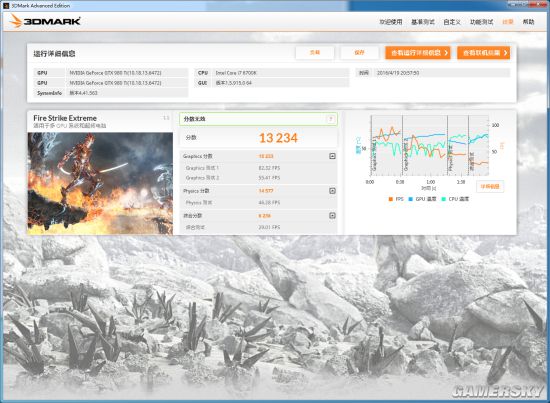The height and width of the screenshot is (403, 550).
Task: Click the question mark help icon beside 分数无效
Action: (331, 119)
